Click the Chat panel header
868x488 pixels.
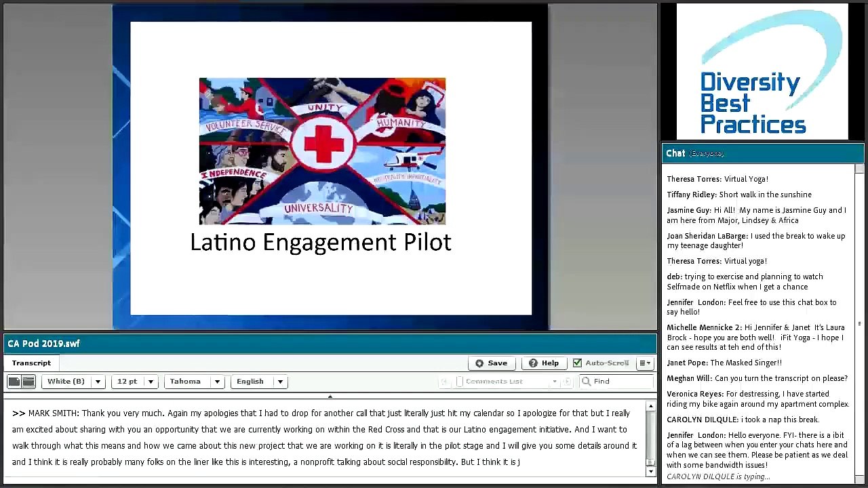(x=763, y=153)
